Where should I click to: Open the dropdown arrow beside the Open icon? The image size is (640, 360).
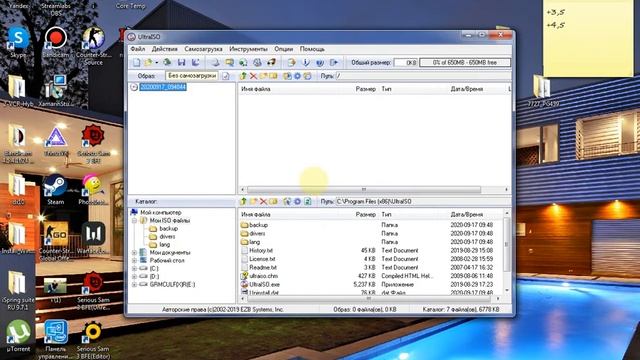coord(156,62)
